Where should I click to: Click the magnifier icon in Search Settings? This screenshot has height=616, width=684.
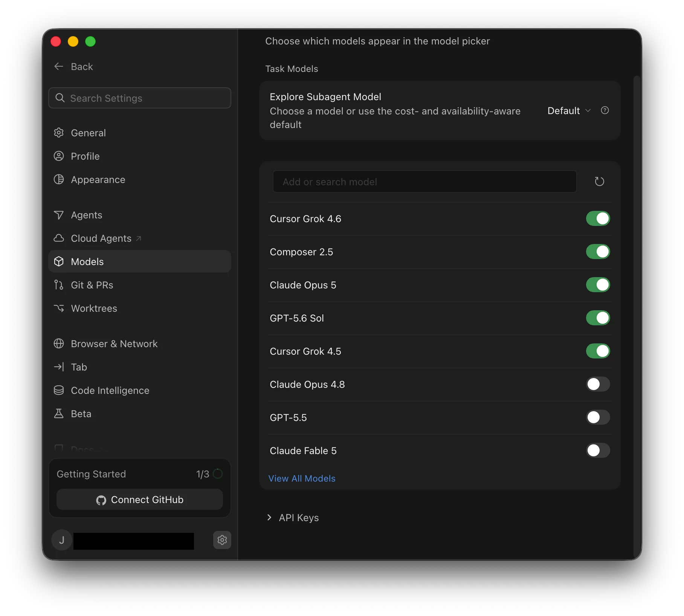[60, 98]
